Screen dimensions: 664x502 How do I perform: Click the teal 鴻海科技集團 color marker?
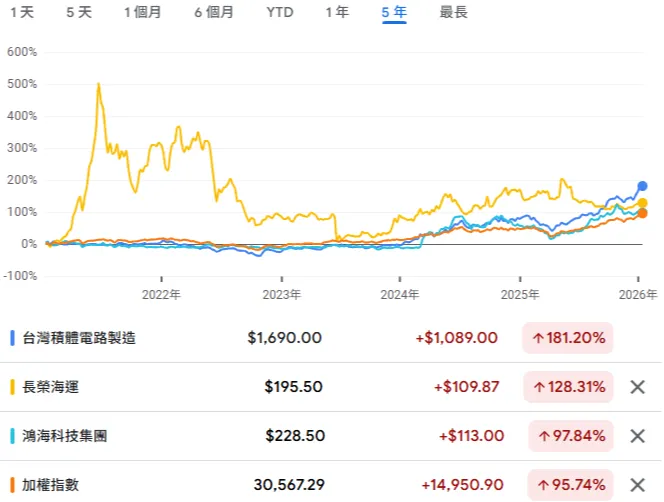tap(11, 436)
